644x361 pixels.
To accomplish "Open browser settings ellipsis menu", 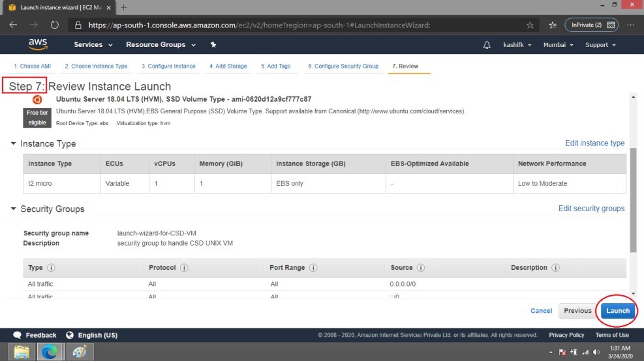I will [x=631, y=25].
